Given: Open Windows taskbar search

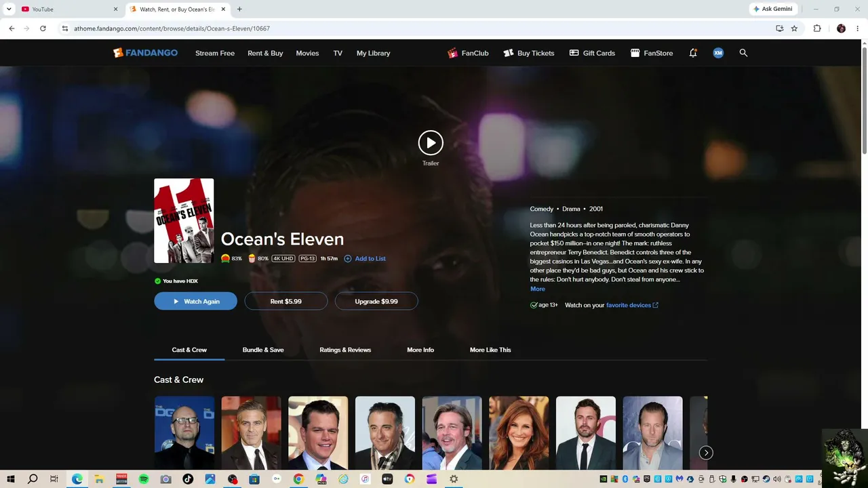Looking at the screenshot, I should (x=33, y=479).
